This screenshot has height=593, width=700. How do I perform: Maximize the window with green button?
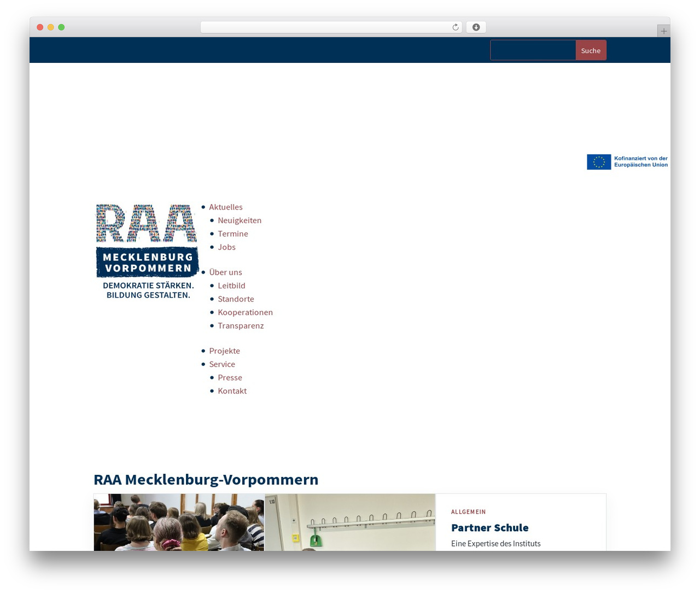click(x=61, y=27)
